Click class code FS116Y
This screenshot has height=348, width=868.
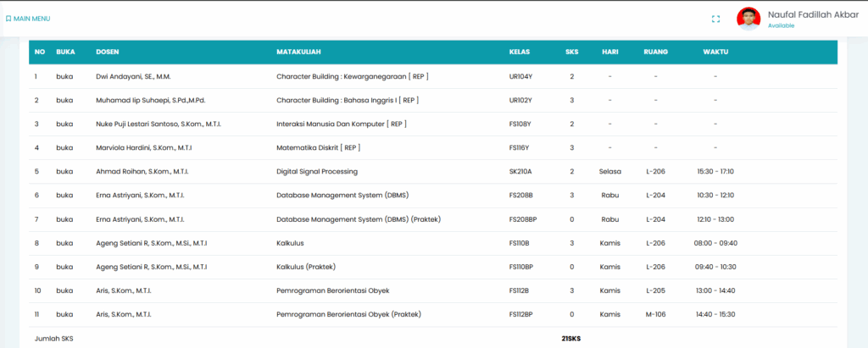tap(520, 147)
